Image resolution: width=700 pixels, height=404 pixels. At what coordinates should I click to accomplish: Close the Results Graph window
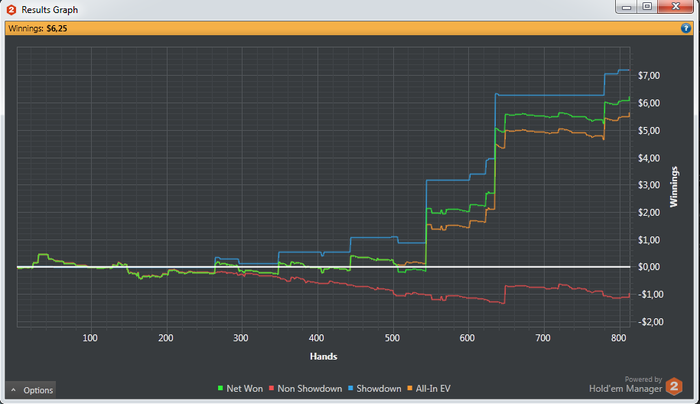[x=675, y=7]
